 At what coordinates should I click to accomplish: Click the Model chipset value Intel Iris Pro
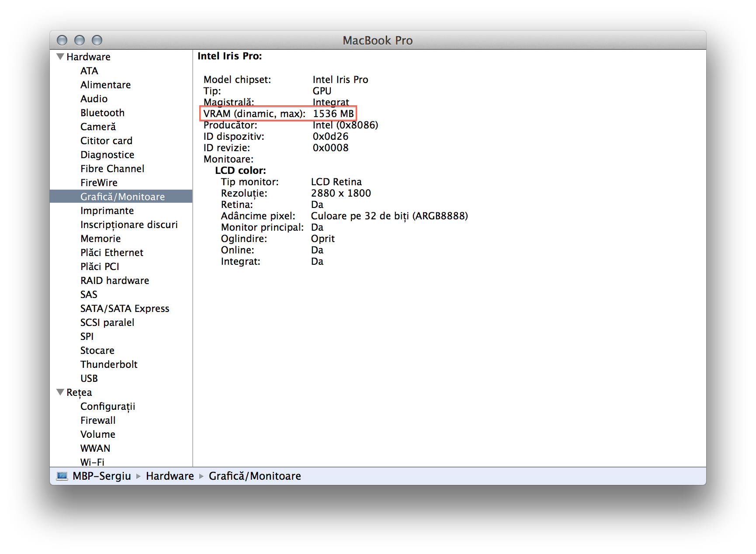coord(340,80)
